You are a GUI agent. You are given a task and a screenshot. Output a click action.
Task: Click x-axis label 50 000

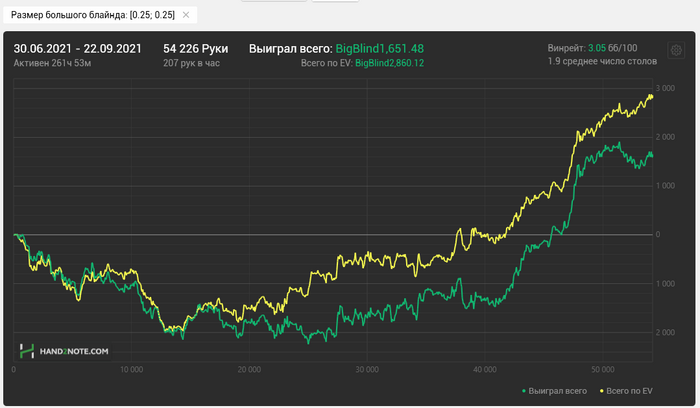click(603, 370)
